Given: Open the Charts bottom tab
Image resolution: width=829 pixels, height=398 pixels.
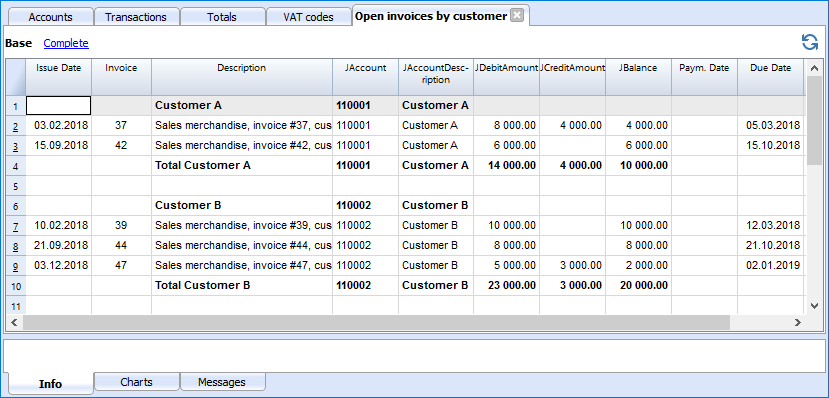Looking at the screenshot, I should 136,382.
